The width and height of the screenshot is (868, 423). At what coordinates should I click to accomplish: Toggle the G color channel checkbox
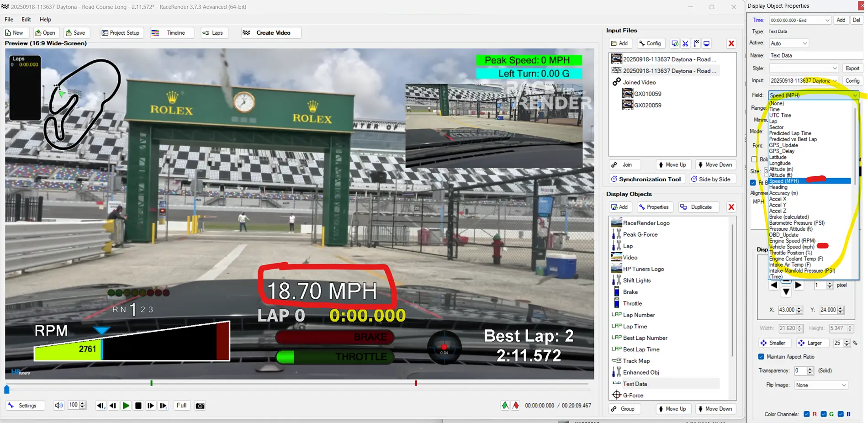coord(823,414)
